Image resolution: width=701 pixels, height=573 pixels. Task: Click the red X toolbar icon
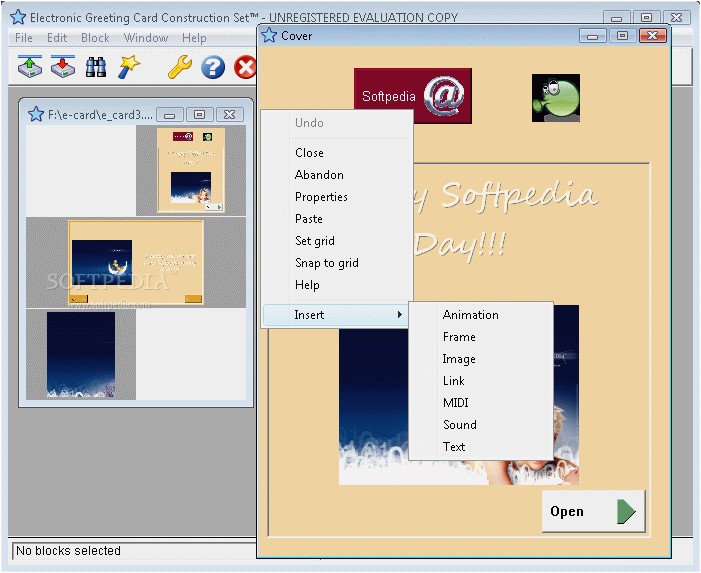tap(245, 67)
